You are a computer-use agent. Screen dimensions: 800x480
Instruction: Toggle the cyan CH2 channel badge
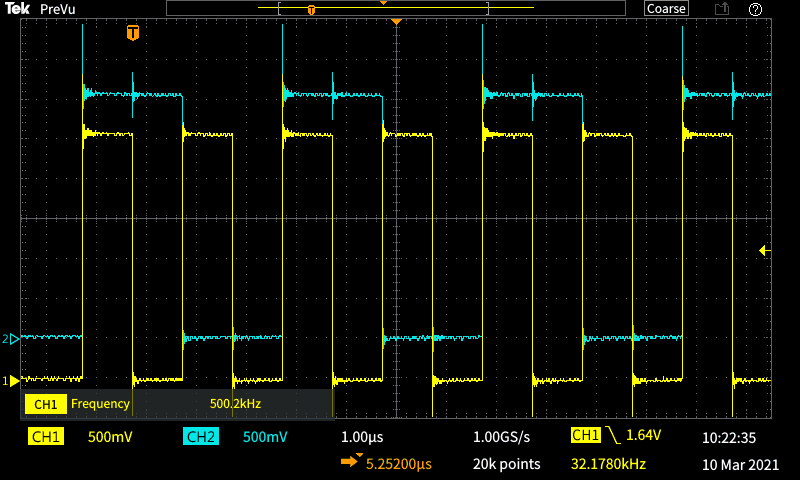tap(201, 437)
